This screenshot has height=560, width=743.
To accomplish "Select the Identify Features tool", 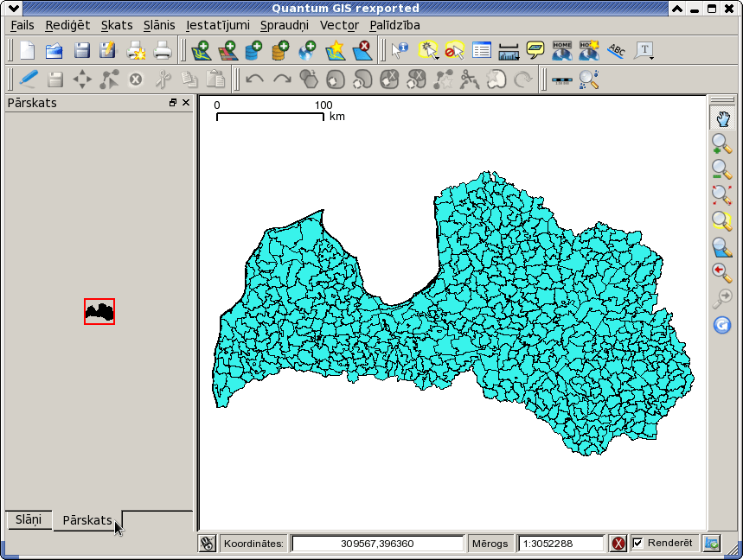I will [x=400, y=51].
